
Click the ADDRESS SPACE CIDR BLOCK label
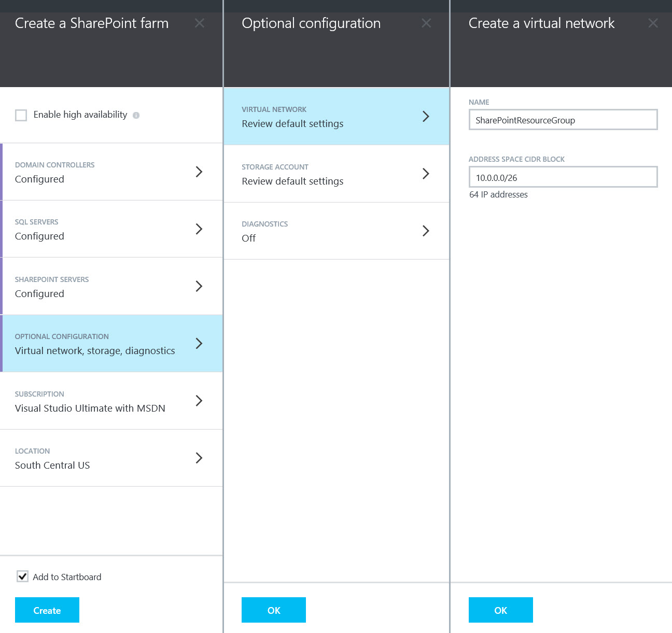[x=516, y=159]
